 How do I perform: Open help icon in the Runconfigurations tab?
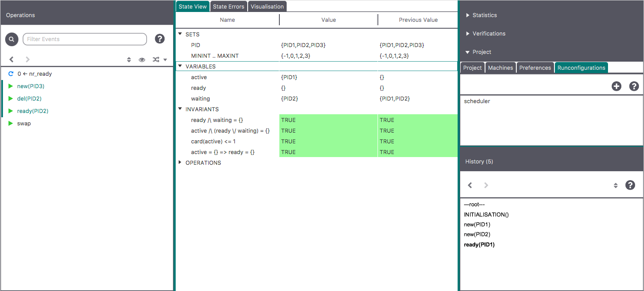point(634,86)
